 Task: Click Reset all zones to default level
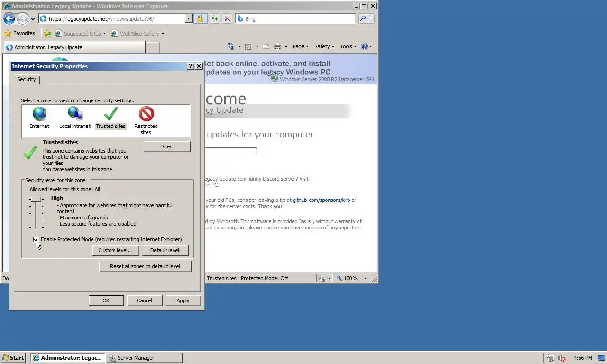click(x=145, y=266)
